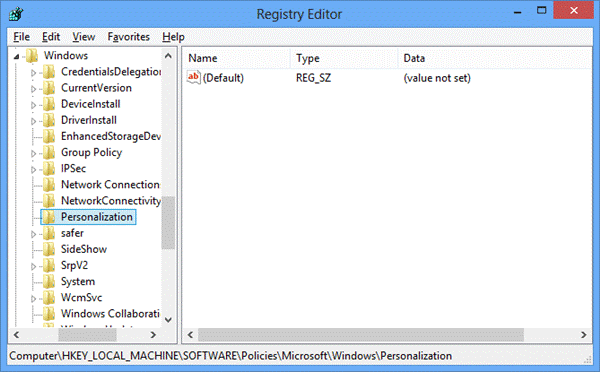This screenshot has height=372, width=600.
Task: Click the Group Policy folder icon
Action: tap(49, 152)
